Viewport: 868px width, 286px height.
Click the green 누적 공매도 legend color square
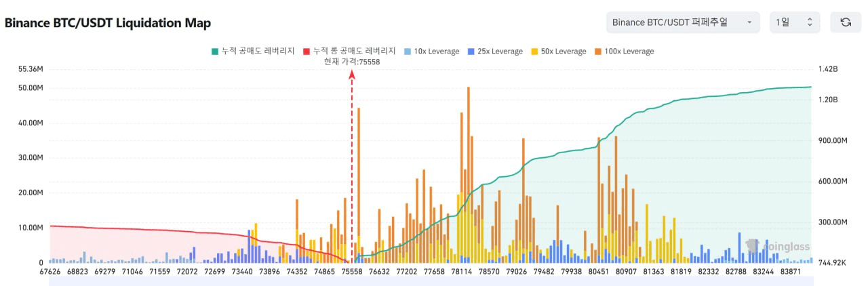pos(215,52)
